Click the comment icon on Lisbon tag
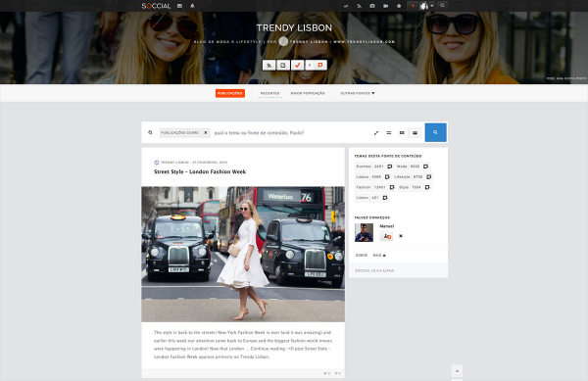 point(385,198)
